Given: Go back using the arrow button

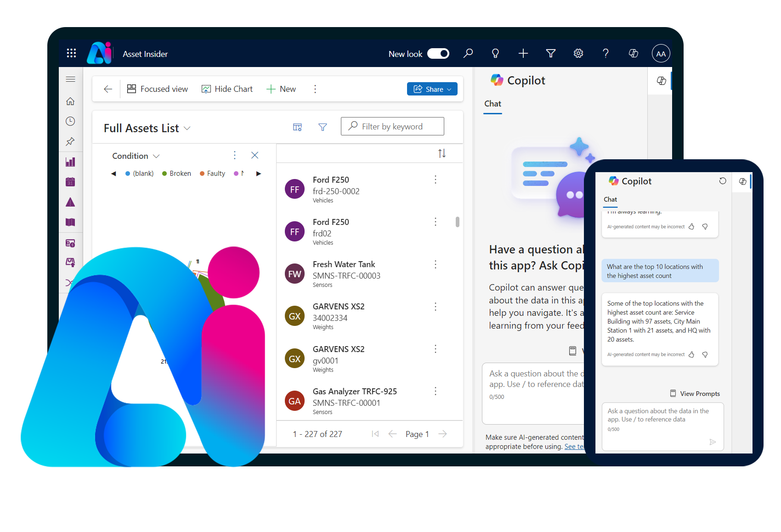Looking at the screenshot, I should coord(108,89).
